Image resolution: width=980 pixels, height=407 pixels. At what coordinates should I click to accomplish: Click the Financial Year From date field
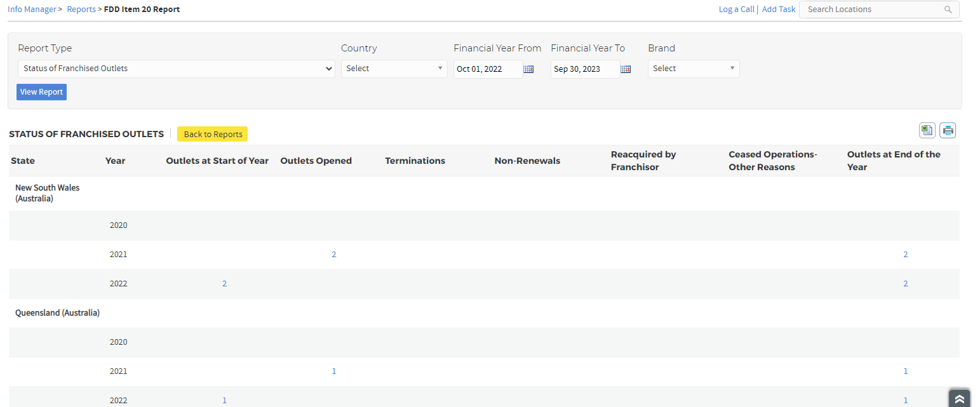pyautogui.click(x=488, y=69)
